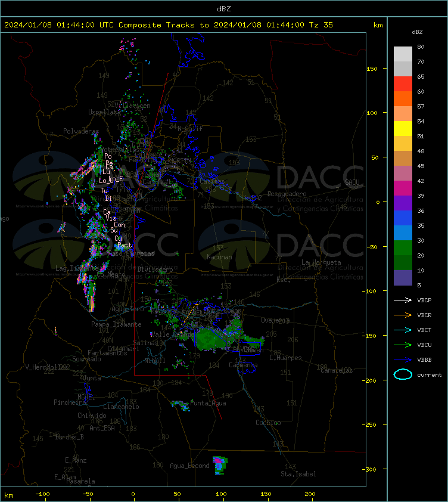Image resolution: width=448 pixels, height=502 pixels.
Task: Click the Pincheira place label
Action: pyautogui.click(x=70, y=402)
